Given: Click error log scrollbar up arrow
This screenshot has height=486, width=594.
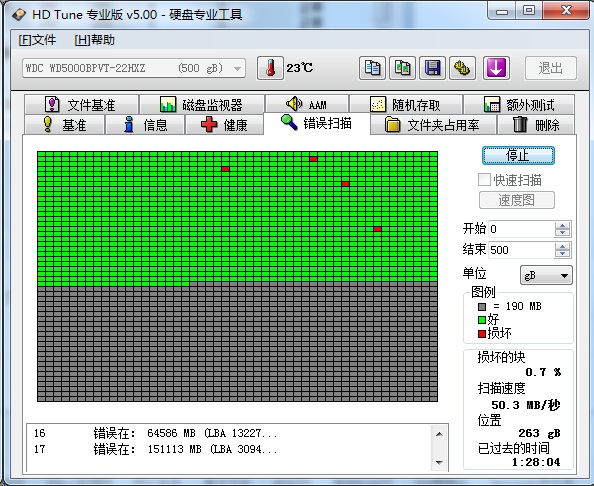Looking at the screenshot, I should point(439,434).
